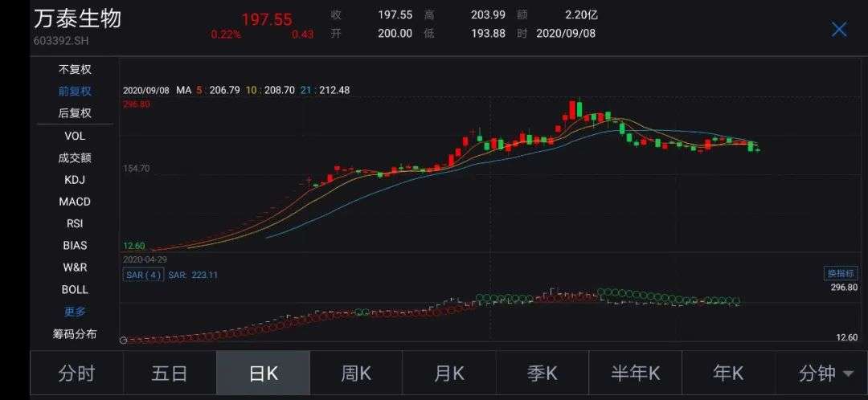Viewport: 868px width, 400px height.
Task: Show the VOL indicator
Action: pyautogui.click(x=75, y=136)
